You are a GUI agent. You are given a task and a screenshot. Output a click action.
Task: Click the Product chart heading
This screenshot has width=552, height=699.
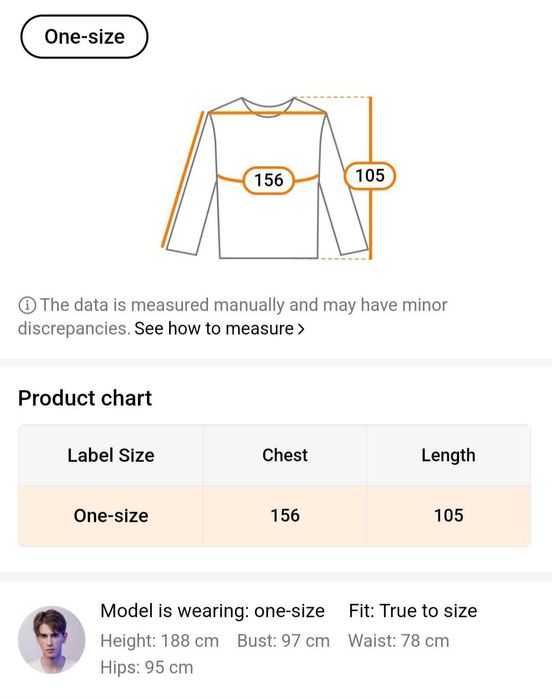coord(85,398)
